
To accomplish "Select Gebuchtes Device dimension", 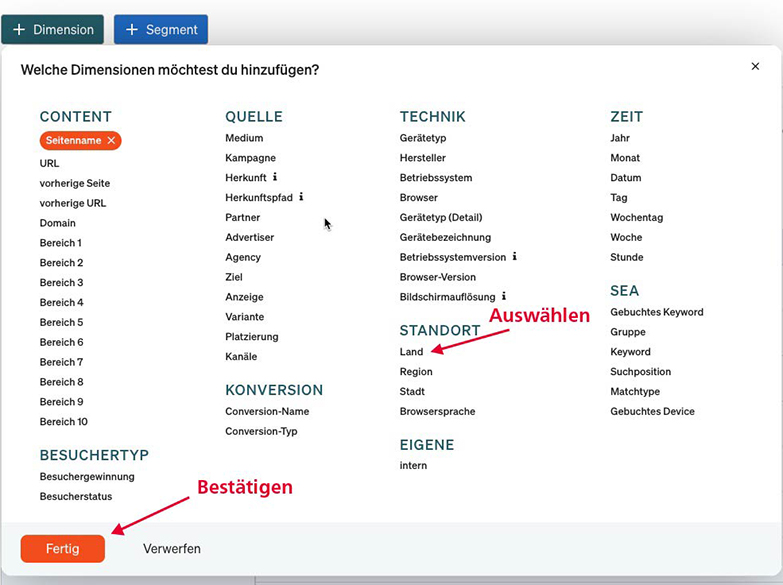I will [652, 412].
